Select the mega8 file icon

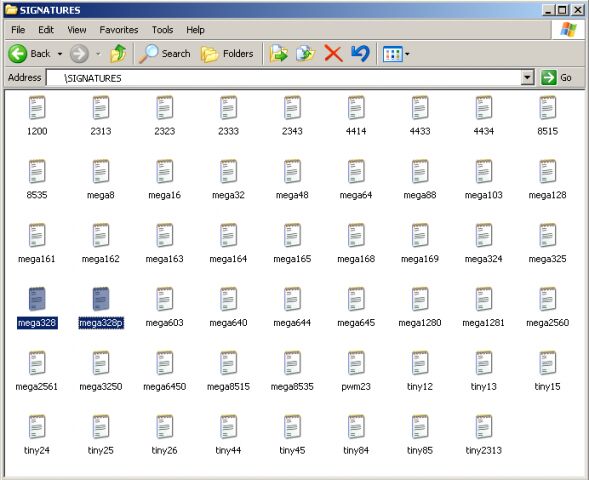[101, 172]
